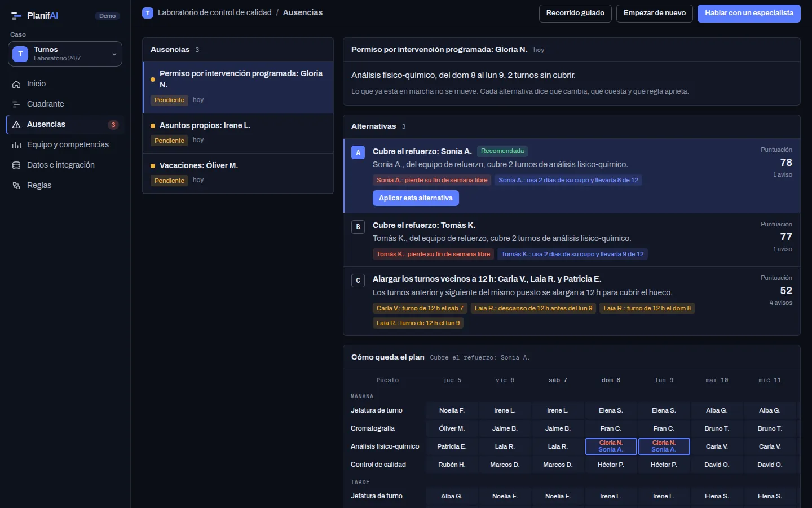Open Equipo y competencias section
Viewport: 812px width, 508px height.
coord(65,145)
